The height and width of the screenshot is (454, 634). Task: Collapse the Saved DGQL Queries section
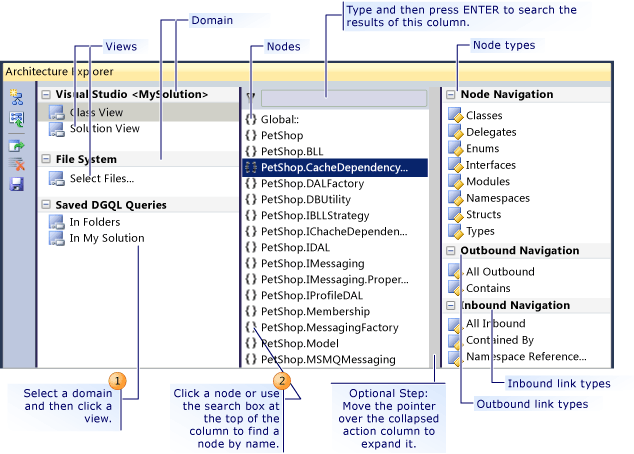[x=46, y=205]
